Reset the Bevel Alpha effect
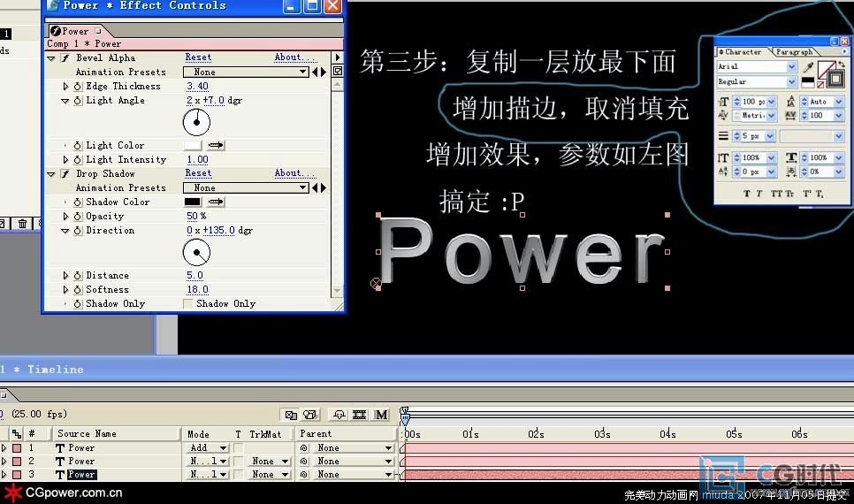The image size is (854, 504). [198, 57]
